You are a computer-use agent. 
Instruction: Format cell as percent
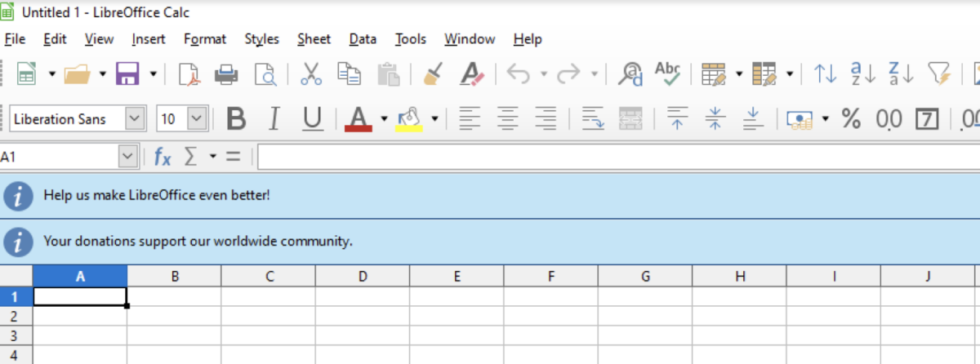tap(851, 119)
